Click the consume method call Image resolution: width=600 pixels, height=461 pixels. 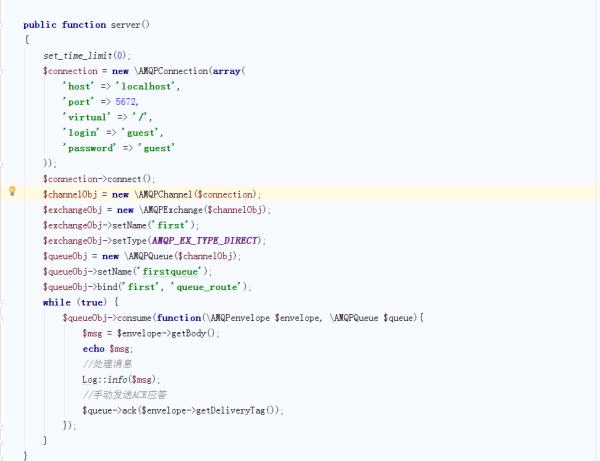click(134, 318)
